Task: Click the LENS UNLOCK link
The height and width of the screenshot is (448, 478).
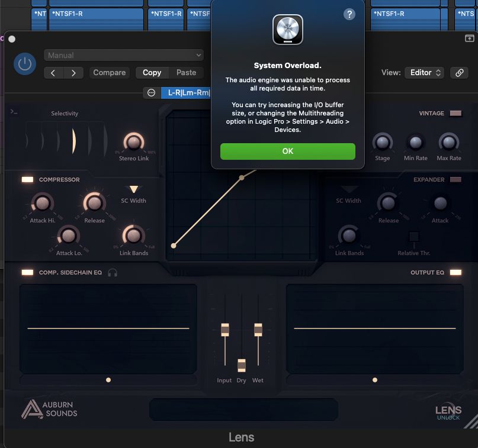Action: pos(448,413)
